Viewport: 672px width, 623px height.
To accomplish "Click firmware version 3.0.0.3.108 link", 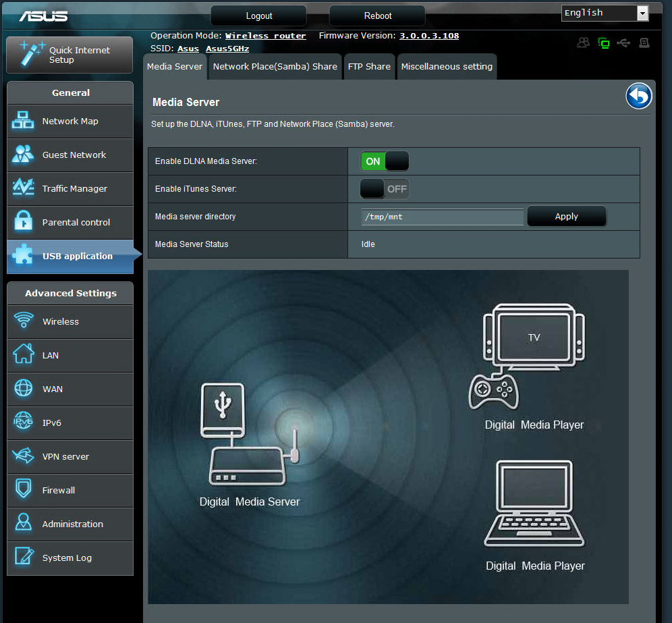I will pos(429,36).
